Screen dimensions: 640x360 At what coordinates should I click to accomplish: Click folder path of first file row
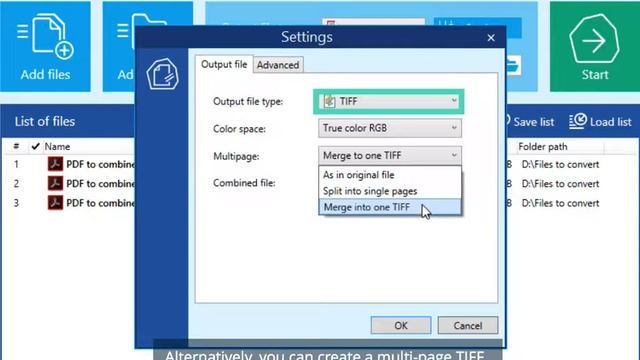tap(560, 164)
